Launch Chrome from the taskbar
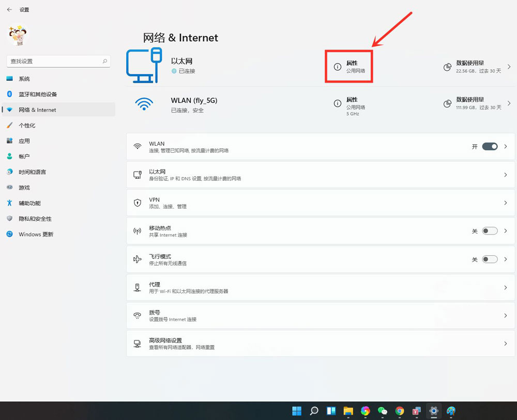The width and height of the screenshot is (517, 420). point(400,411)
